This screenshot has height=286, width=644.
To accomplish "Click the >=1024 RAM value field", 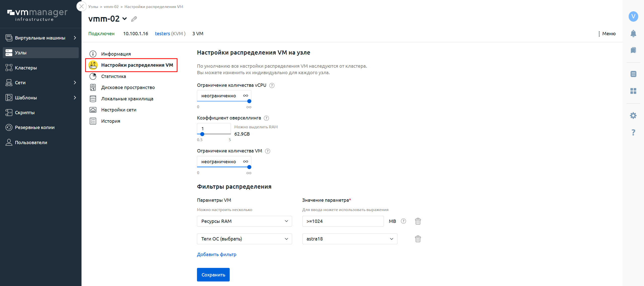I will click(x=343, y=221).
